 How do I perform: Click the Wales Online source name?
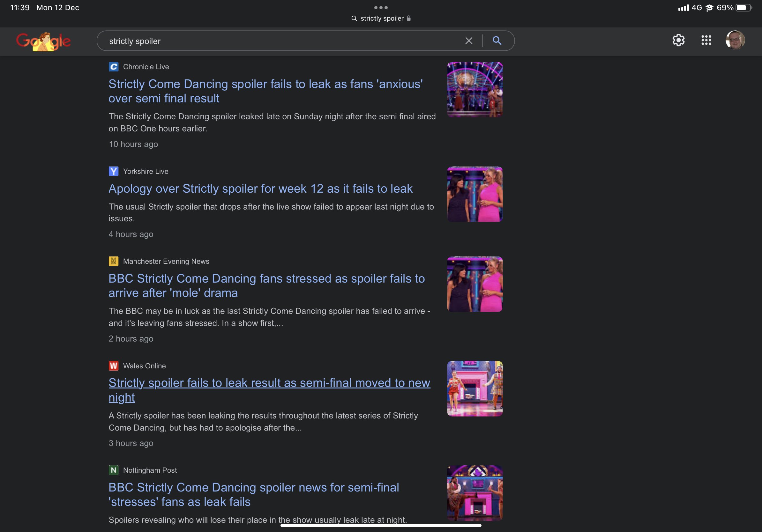[144, 366]
